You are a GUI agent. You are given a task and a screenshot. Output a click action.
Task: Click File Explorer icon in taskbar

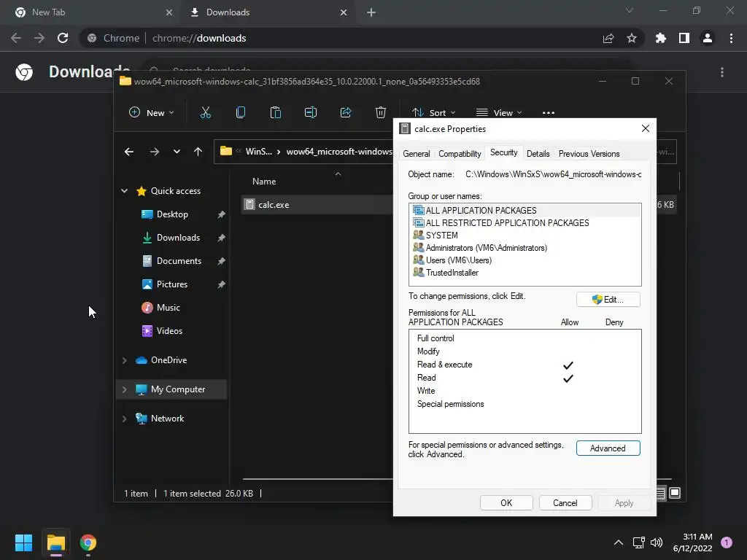55,542
